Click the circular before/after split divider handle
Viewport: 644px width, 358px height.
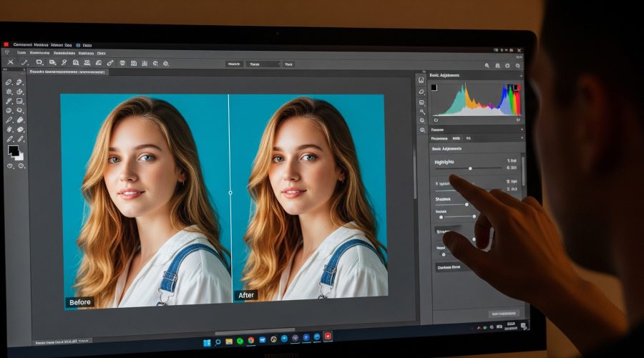coord(230,193)
